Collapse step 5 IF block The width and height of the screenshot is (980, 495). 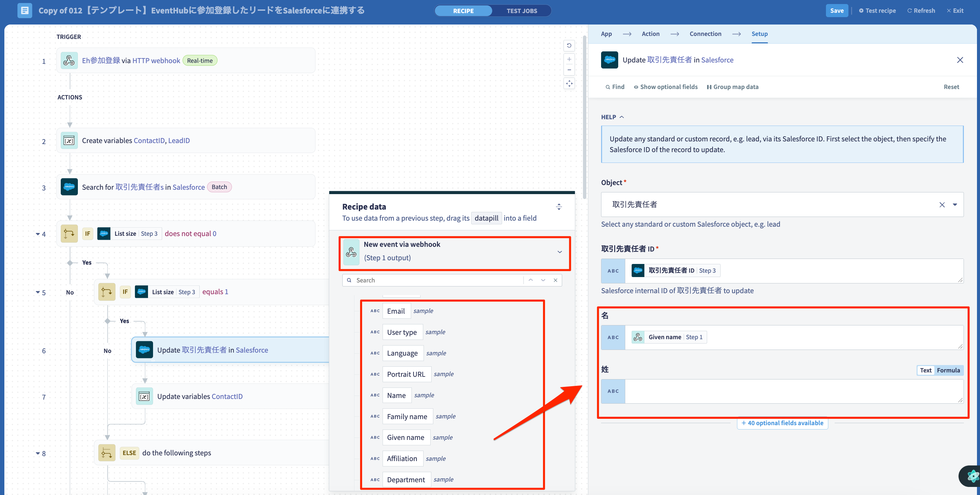(x=38, y=292)
